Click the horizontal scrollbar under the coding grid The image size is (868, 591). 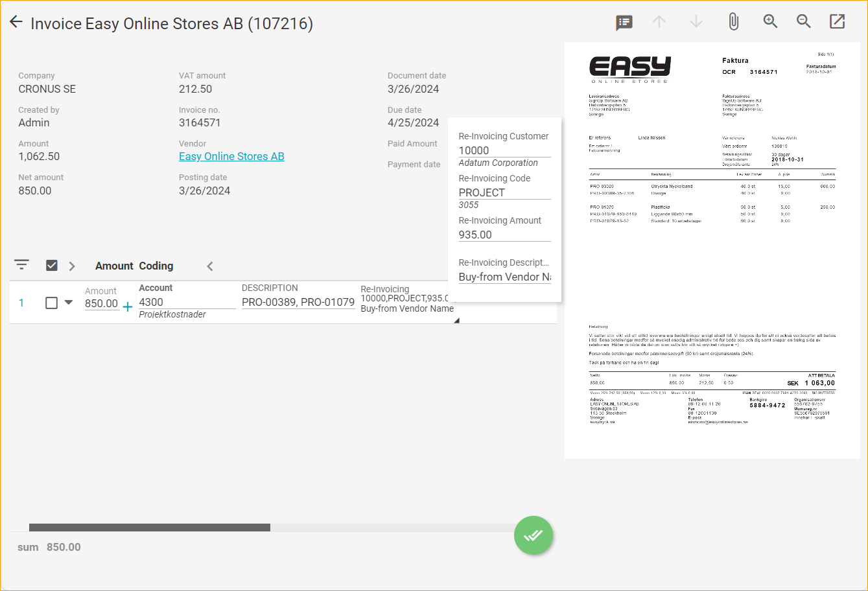coord(150,527)
